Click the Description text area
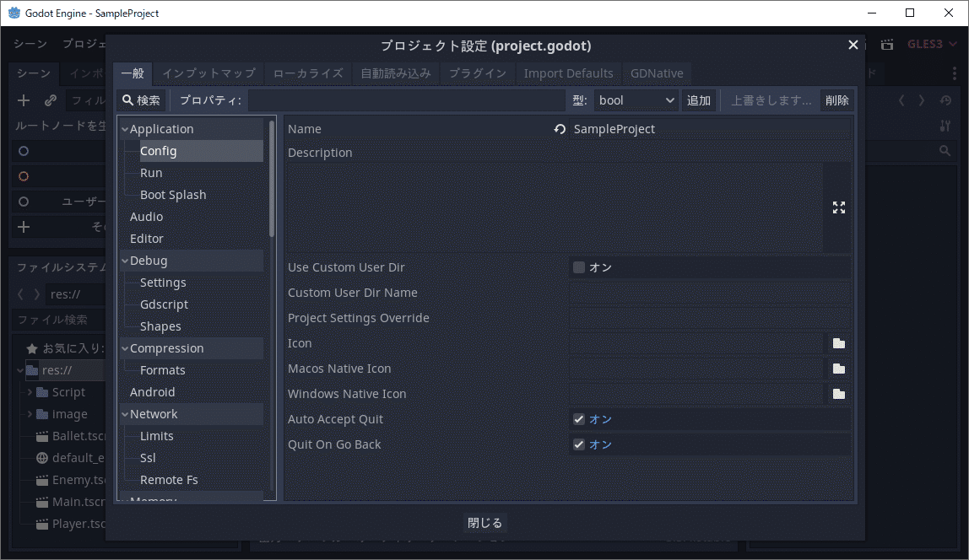 tap(555, 207)
